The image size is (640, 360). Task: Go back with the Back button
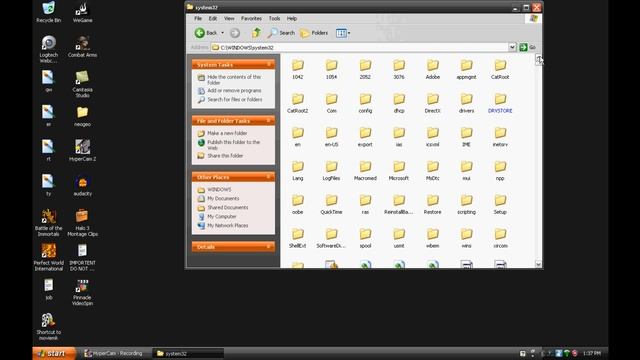click(x=206, y=33)
